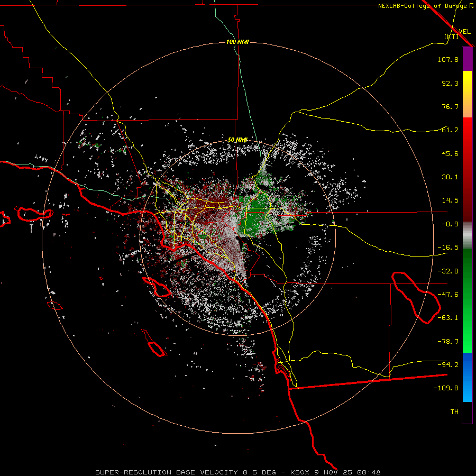Click the 50 NMI range ring label
The width and height of the screenshot is (476, 476).
[x=237, y=140]
